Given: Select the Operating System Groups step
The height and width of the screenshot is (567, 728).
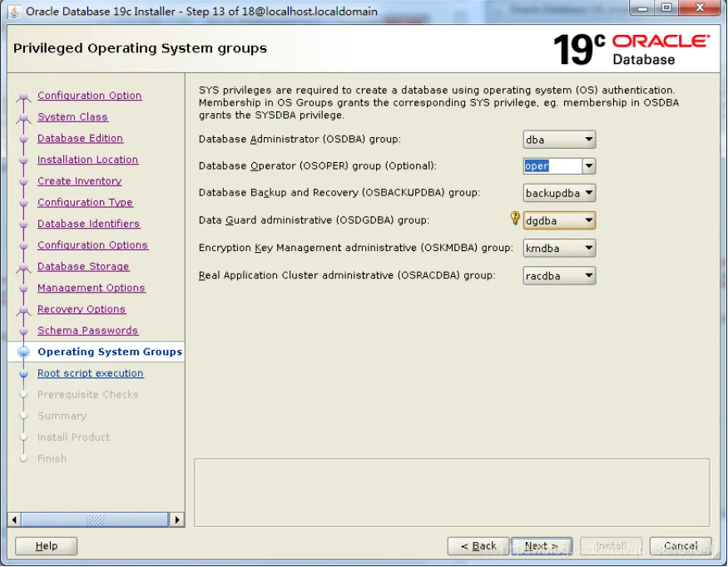Looking at the screenshot, I should 110,352.
